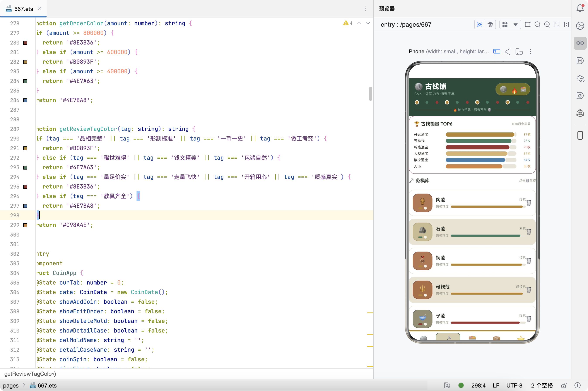Image resolution: width=588 pixels, height=391 pixels.
Task: Delete 子范 mold via trash icon
Action: tap(529, 318)
